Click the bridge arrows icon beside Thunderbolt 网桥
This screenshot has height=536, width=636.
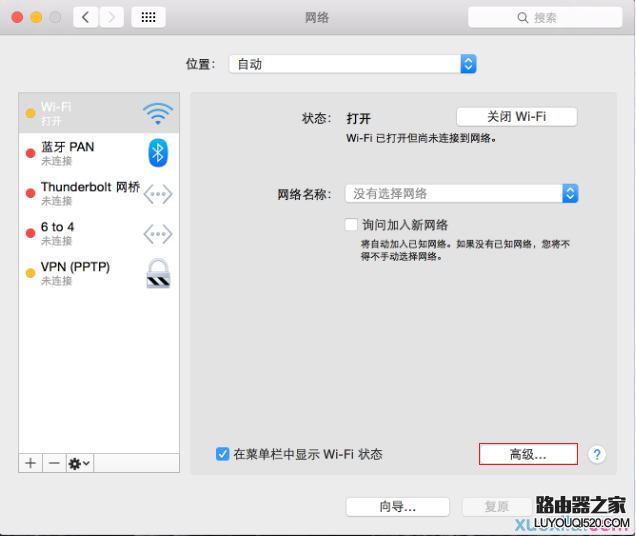pyautogui.click(x=158, y=194)
